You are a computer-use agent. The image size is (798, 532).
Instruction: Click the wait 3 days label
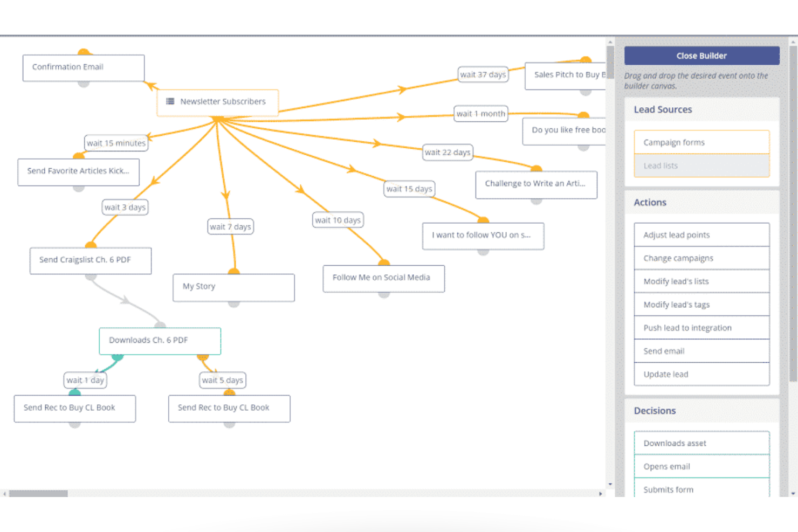click(125, 207)
